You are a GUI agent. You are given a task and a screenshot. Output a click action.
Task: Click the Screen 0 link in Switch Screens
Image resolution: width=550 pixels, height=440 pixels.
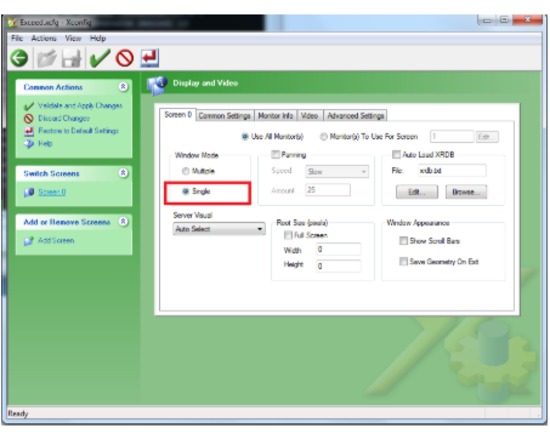(x=52, y=192)
